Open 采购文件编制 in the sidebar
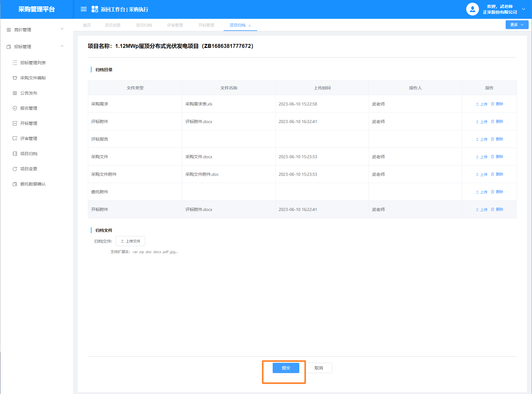This screenshot has width=532, height=394. click(x=33, y=78)
